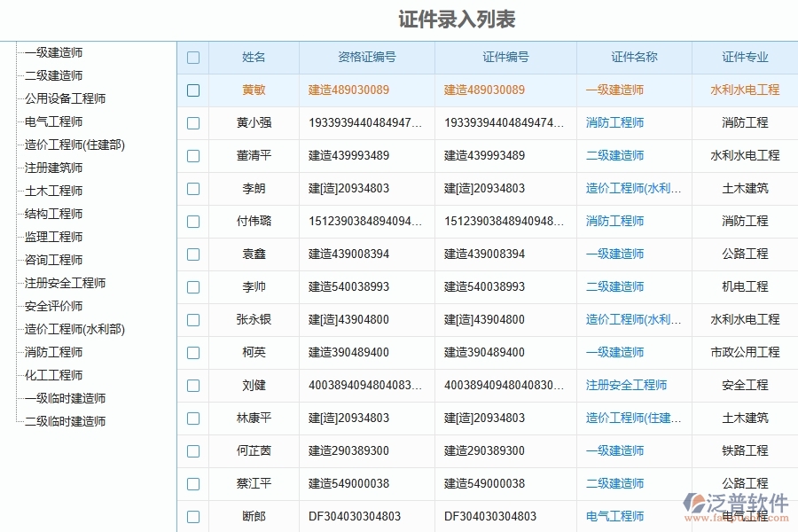Check the select-all checkbox in the table header
This screenshot has height=532, width=798.
click(193, 57)
